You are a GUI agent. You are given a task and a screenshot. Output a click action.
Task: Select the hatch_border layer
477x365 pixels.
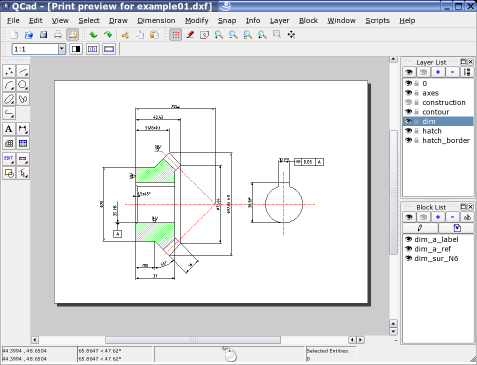[446, 140]
